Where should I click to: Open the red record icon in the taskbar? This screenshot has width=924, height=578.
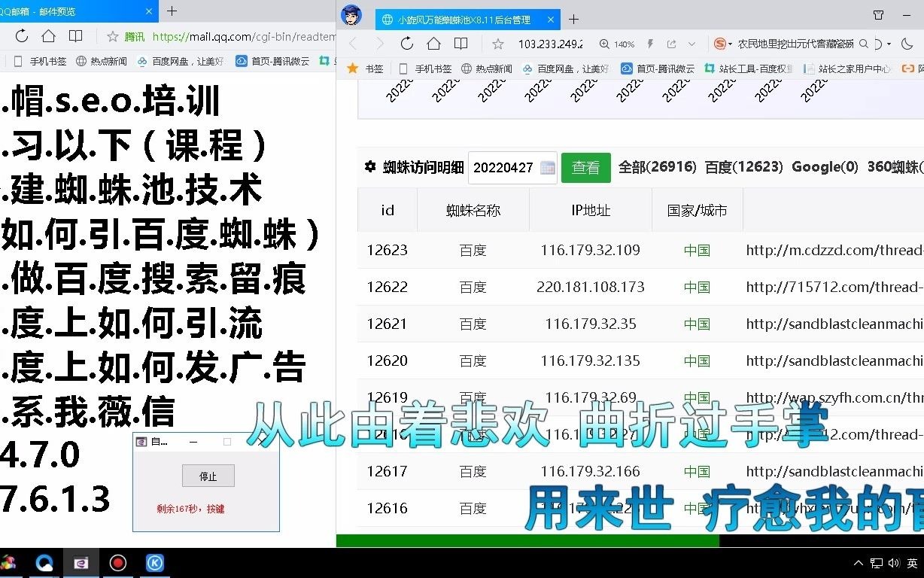(x=117, y=563)
